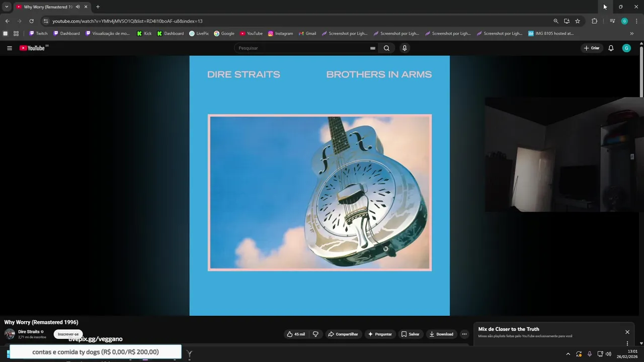The image size is (644, 362).
Task: Go to the YouTube home logo
Action: [x=33, y=48]
